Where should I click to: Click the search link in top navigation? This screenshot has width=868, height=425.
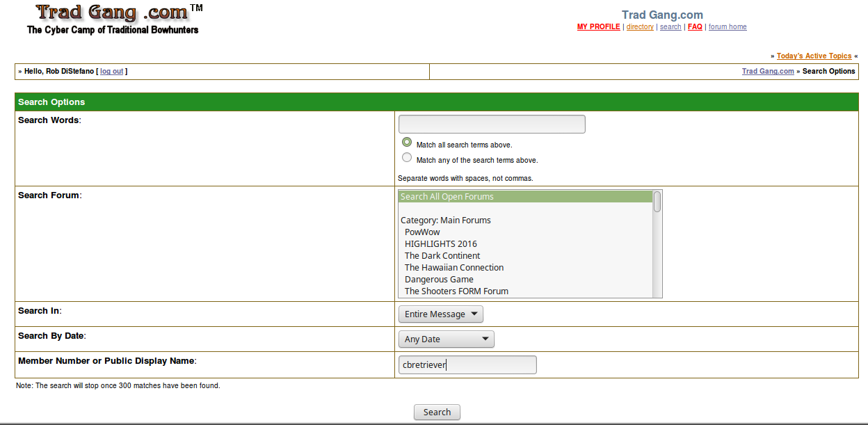[670, 27]
